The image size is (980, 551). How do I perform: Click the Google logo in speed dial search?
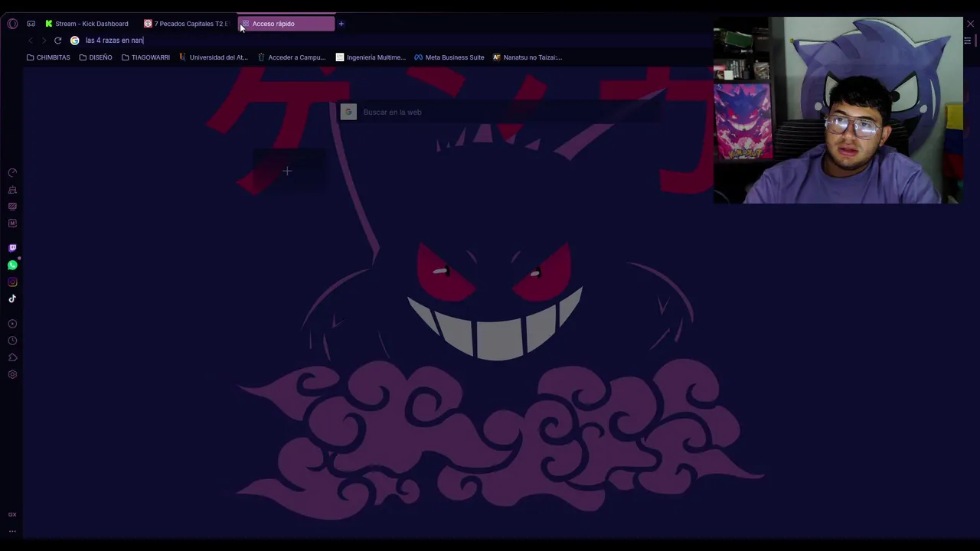(x=348, y=112)
